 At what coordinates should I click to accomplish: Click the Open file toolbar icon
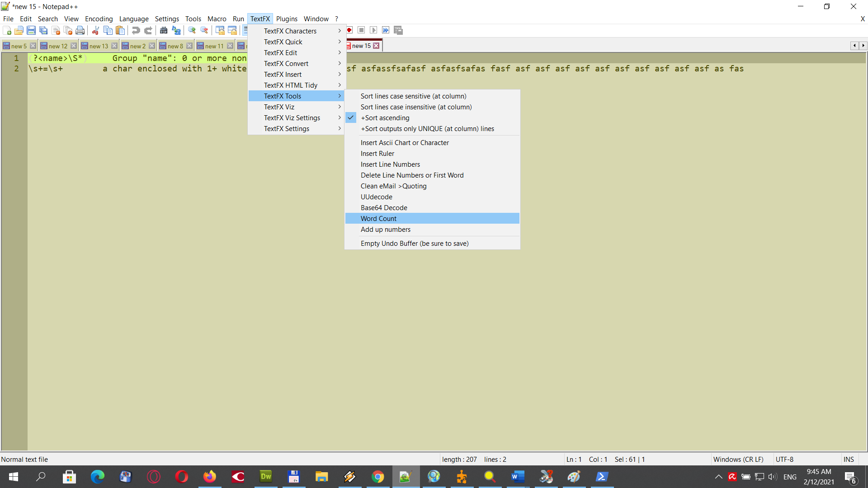tap(19, 30)
